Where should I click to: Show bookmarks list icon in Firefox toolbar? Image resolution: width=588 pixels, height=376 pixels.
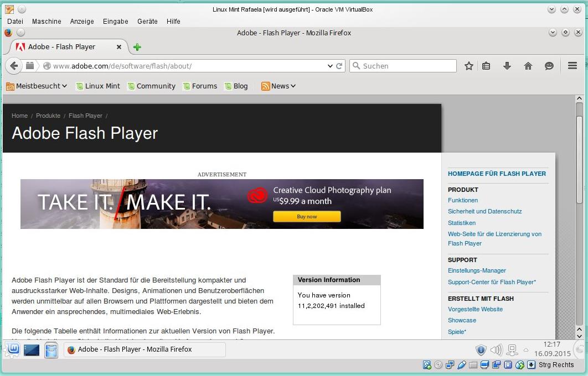tap(486, 66)
